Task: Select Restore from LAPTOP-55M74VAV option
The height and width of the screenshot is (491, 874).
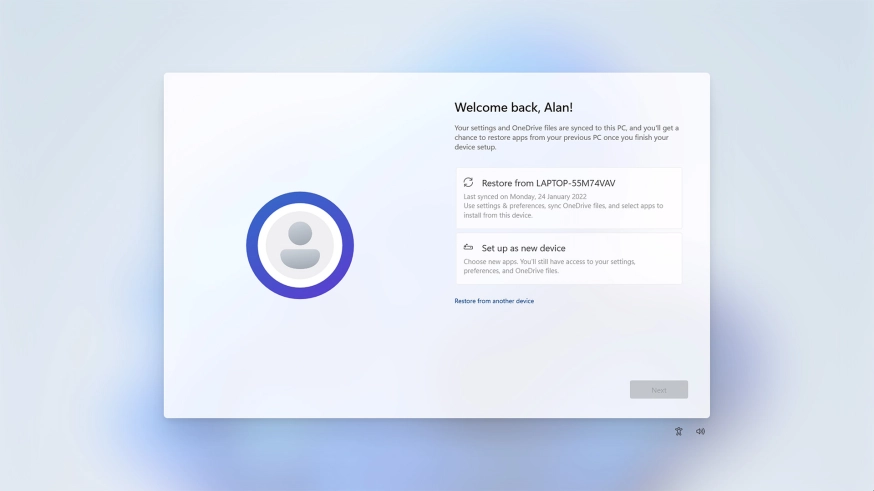Action: click(569, 198)
